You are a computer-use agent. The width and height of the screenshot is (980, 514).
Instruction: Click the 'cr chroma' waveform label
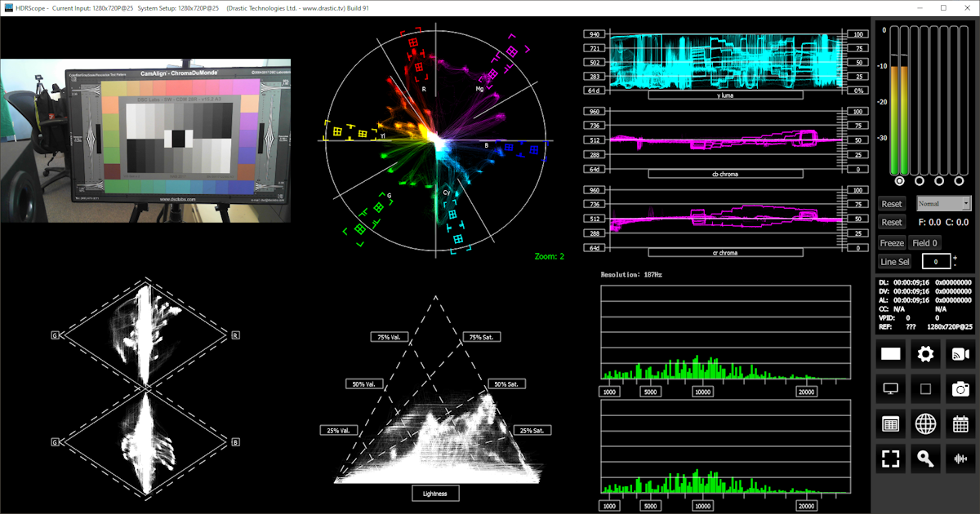tap(725, 253)
